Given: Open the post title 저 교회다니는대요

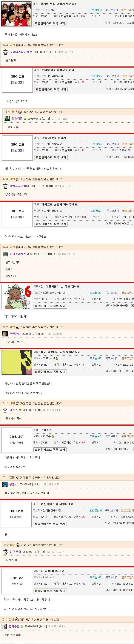Looking at the screenshot, I should point(52,571).
